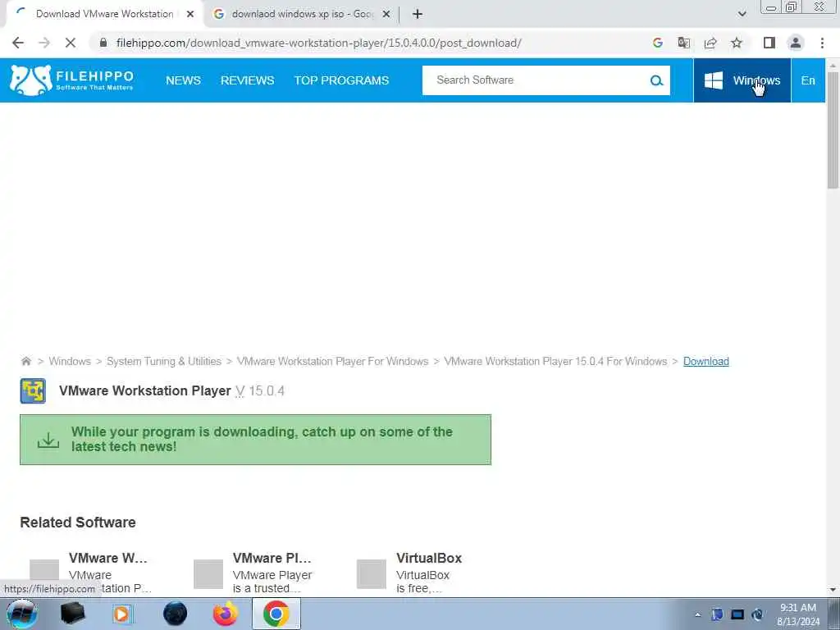Open the REVIEWS menu item
The width and height of the screenshot is (840, 630).
248,80
